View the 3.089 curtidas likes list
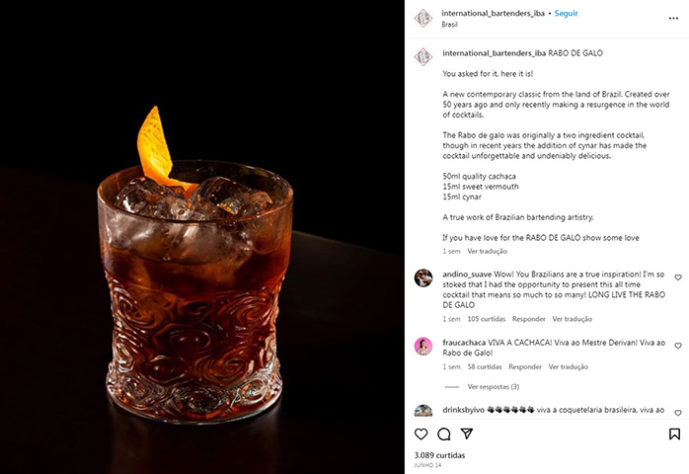Image resolution: width=689 pixels, height=474 pixels. coord(439,455)
